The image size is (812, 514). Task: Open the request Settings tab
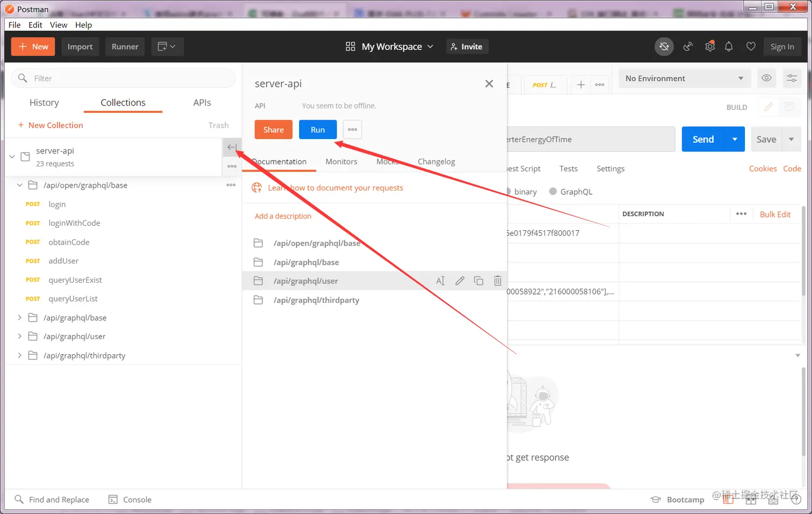[x=611, y=168]
